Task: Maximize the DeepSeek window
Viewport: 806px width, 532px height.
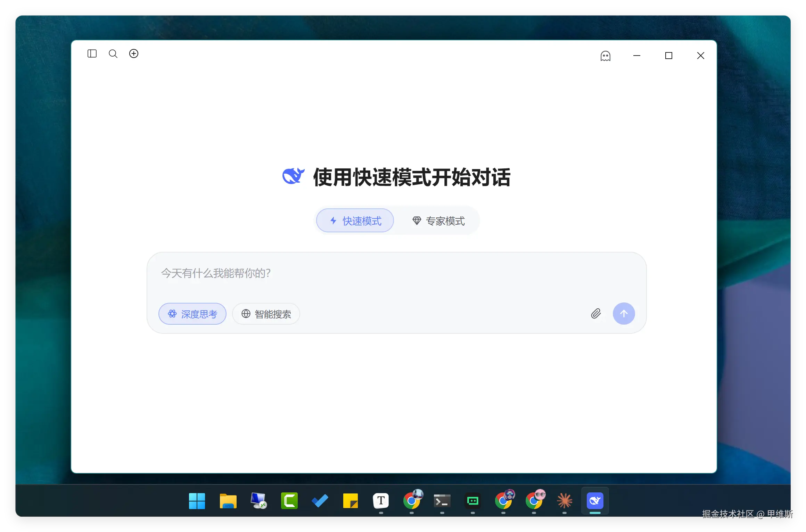Action: click(668, 56)
